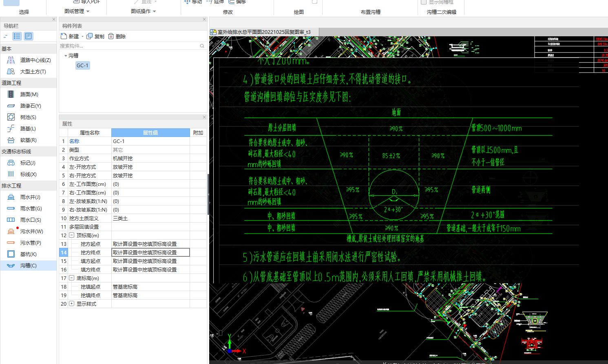Viewport: 608px width, 364px height.
Task: Collapse the 底标高(m) property group
Action: pos(72,278)
